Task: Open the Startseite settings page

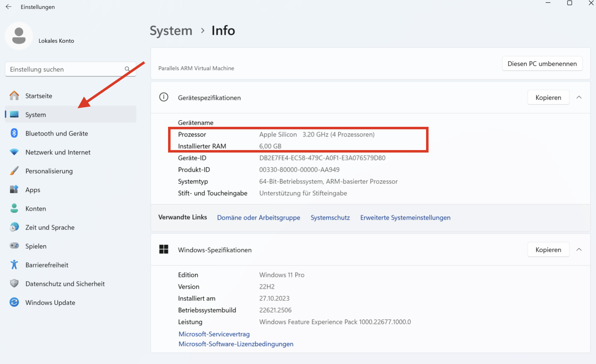Action: tap(70, 95)
